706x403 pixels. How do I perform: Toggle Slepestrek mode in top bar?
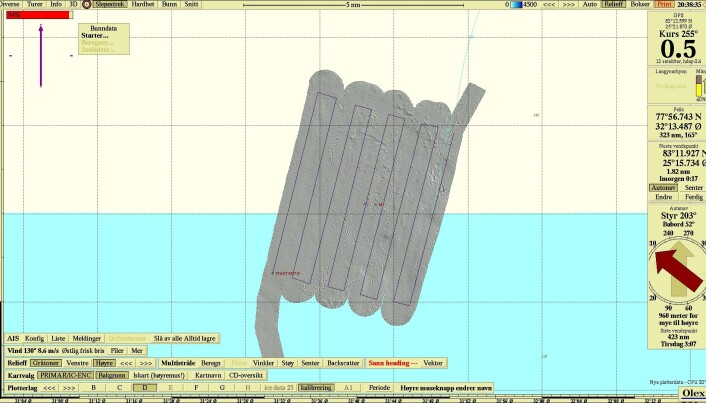point(110,4)
